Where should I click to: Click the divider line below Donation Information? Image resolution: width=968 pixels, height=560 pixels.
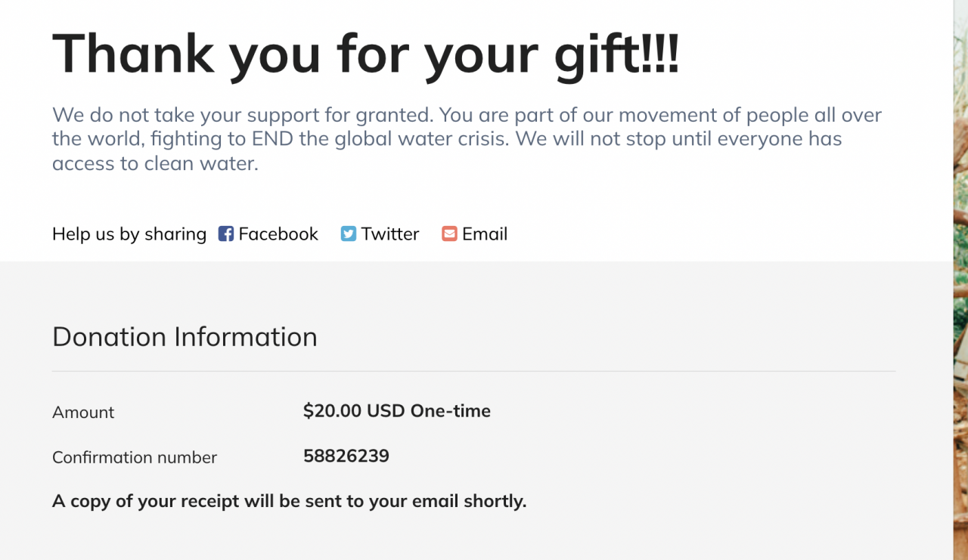tap(473, 372)
